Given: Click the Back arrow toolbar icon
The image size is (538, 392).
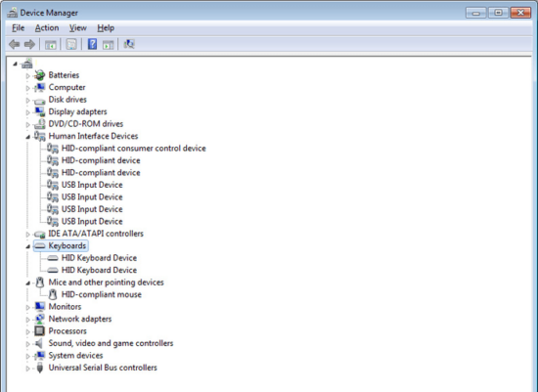Looking at the screenshot, I should click(15, 44).
